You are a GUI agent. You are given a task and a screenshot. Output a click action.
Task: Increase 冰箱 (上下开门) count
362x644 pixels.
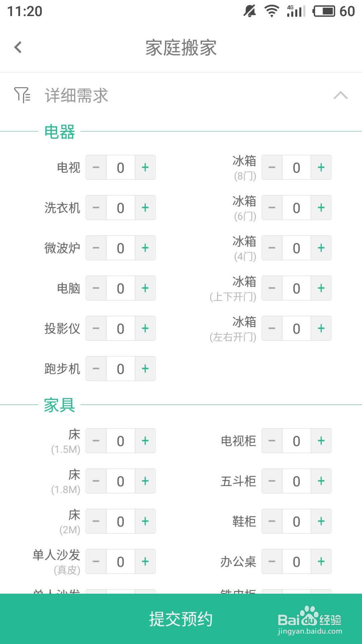321,288
